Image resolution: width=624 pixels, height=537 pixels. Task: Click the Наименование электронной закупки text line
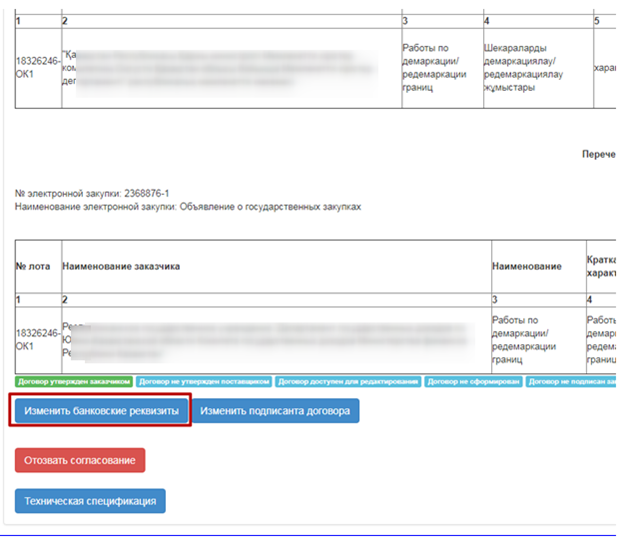[x=188, y=206]
